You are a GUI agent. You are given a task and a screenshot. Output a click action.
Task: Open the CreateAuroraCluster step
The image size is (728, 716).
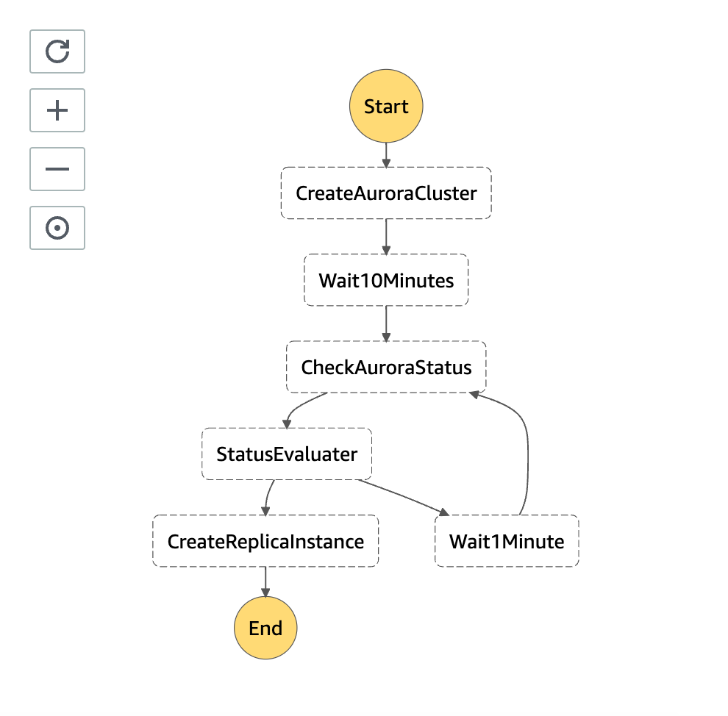[x=386, y=193]
